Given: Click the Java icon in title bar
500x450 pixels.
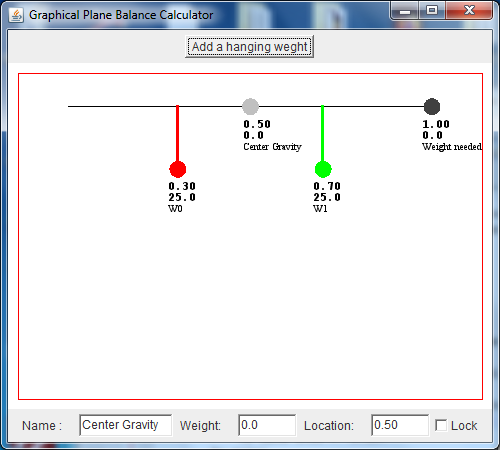Looking at the screenshot, I should click(x=16, y=15).
